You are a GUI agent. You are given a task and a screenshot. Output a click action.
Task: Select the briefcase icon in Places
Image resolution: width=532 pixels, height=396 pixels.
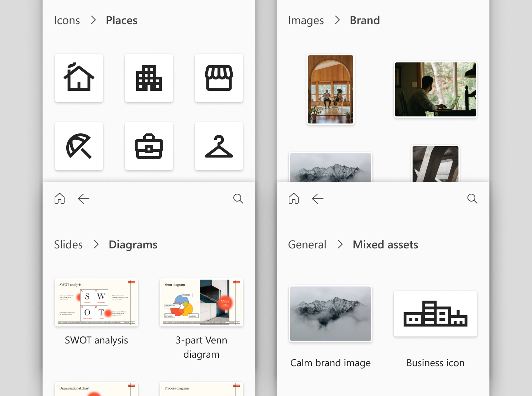[149, 146]
